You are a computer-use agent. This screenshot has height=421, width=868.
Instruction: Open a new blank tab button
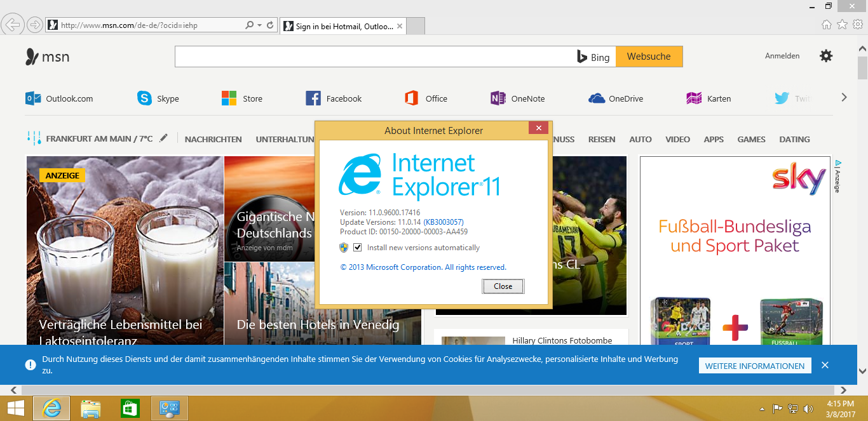point(416,27)
